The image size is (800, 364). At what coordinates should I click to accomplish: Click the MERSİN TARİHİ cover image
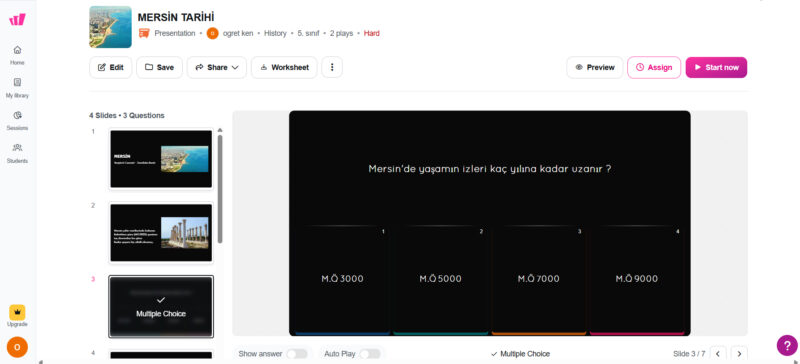click(110, 27)
